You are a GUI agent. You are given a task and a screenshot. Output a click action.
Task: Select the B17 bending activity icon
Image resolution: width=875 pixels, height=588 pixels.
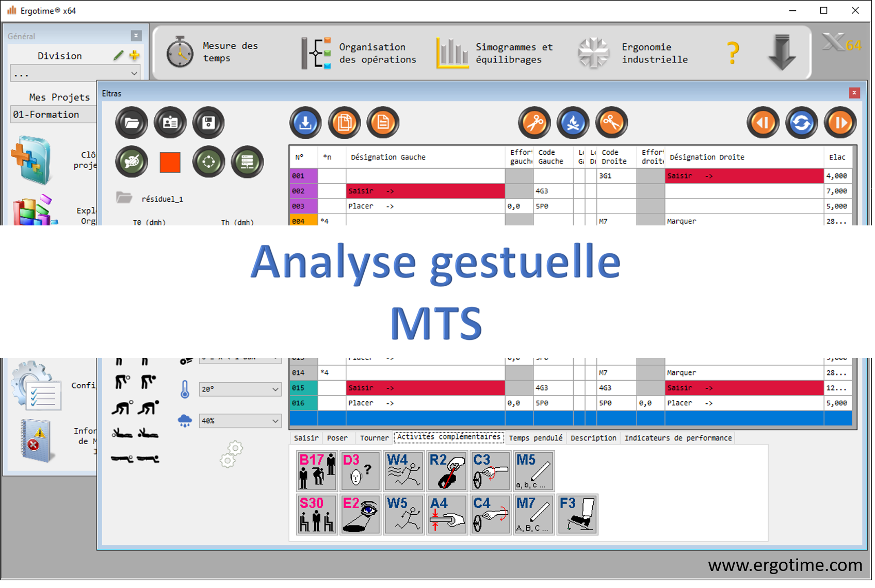[x=317, y=471]
